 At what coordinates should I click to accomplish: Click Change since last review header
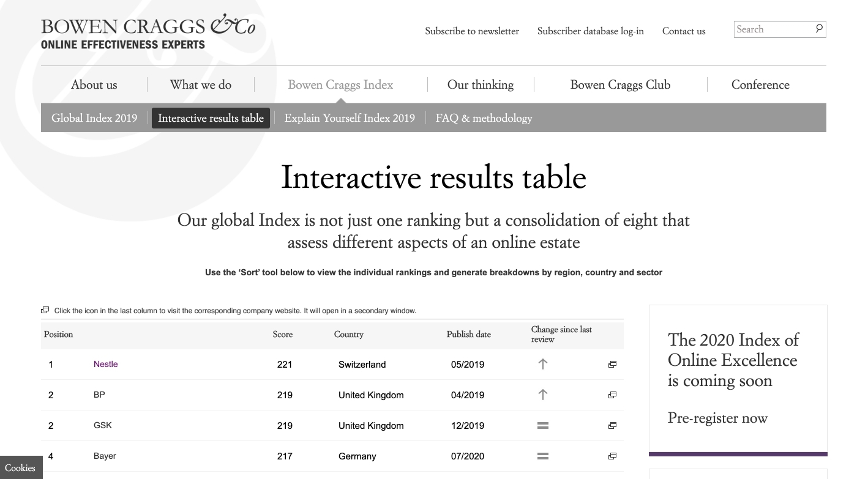(561, 334)
